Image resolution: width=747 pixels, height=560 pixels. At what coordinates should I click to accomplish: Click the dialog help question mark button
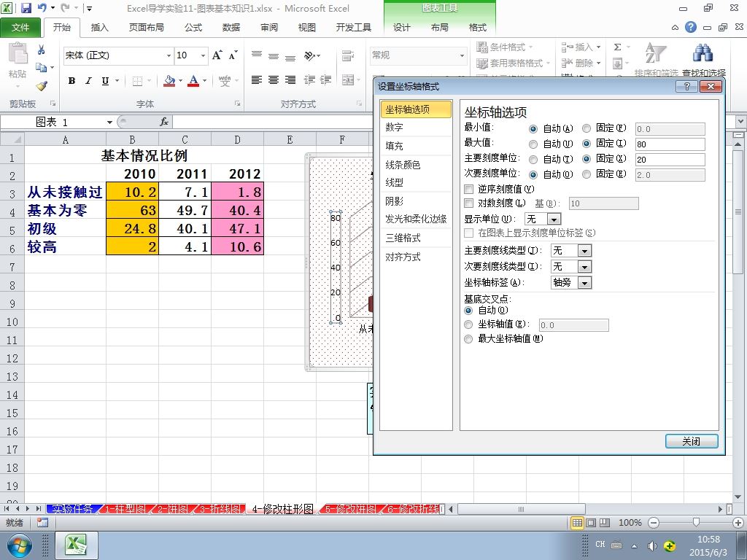(686, 86)
